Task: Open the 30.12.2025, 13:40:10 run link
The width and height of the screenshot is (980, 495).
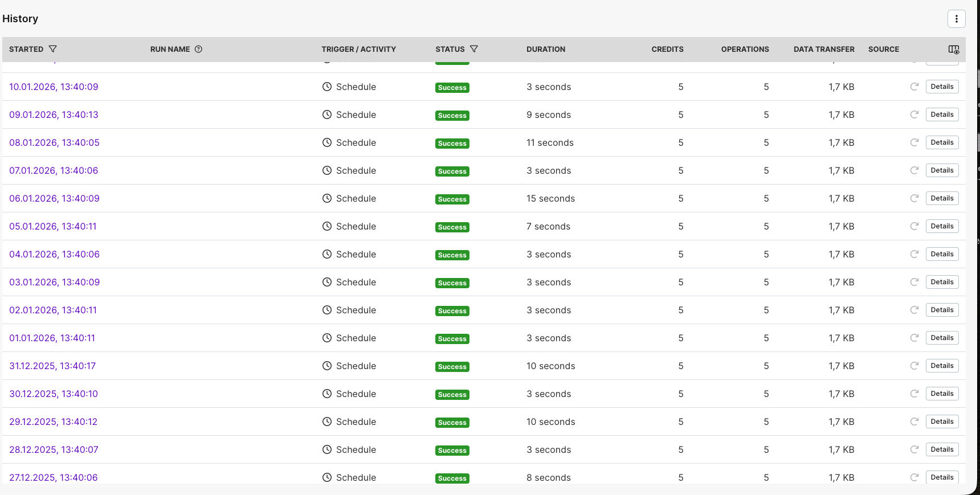Action: [x=54, y=394]
